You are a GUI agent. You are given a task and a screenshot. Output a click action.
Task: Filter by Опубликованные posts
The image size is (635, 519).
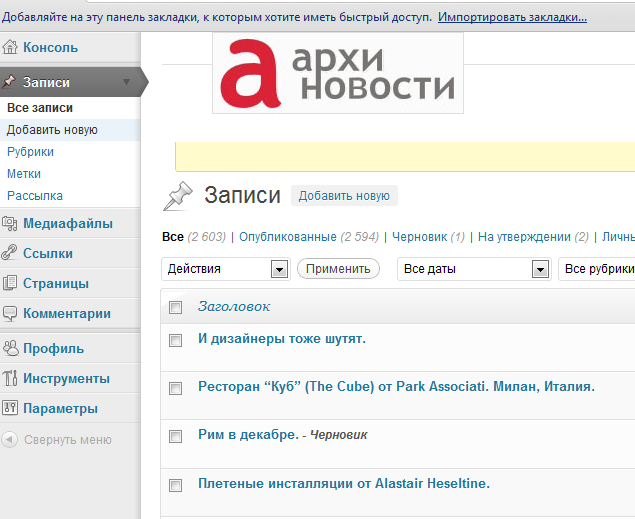[x=288, y=237]
